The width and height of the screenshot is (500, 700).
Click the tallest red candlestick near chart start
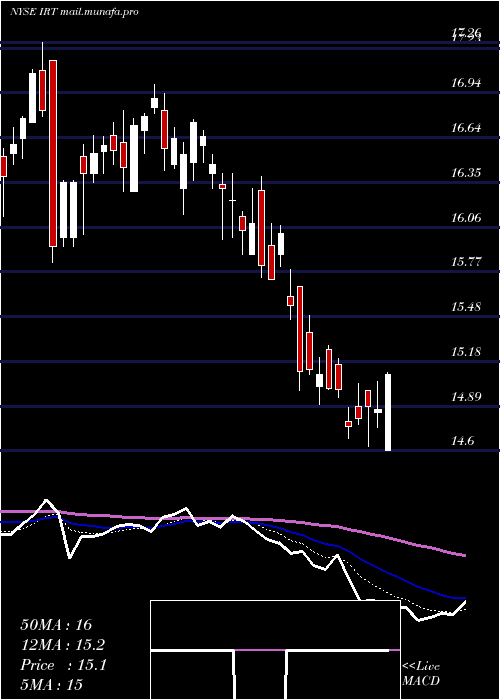pyautogui.click(x=53, y=153)
